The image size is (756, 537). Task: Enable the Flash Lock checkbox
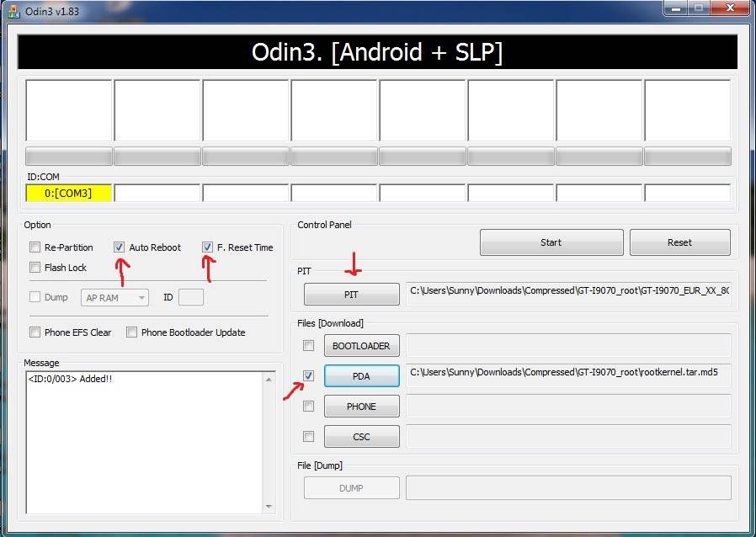click(x=35, y=267)
